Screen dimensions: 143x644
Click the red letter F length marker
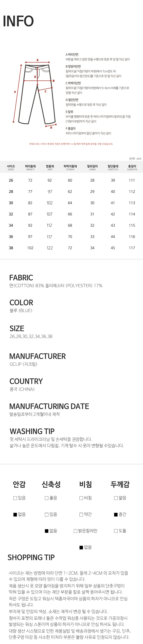15,92
